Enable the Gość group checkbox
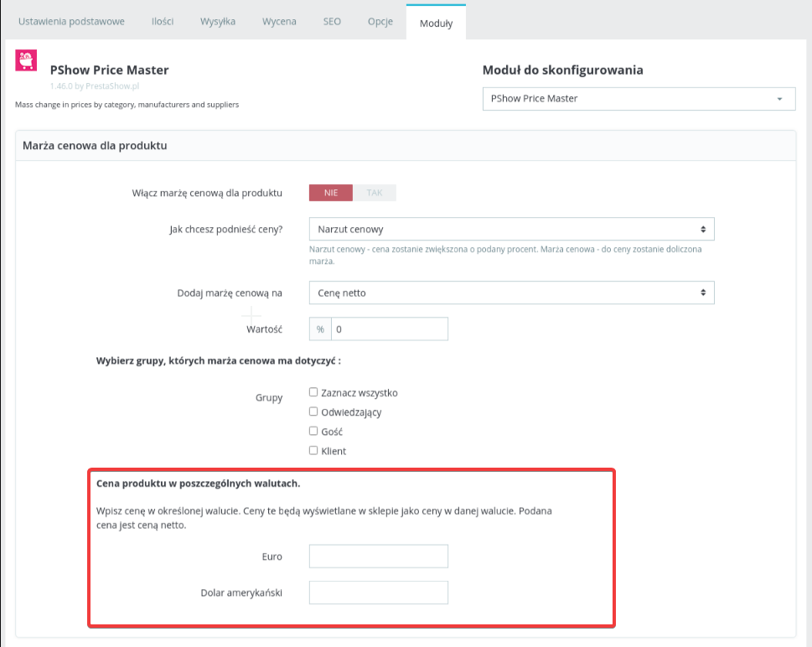The width and height of the screenshot is (812, 647). tap(313, 432)
